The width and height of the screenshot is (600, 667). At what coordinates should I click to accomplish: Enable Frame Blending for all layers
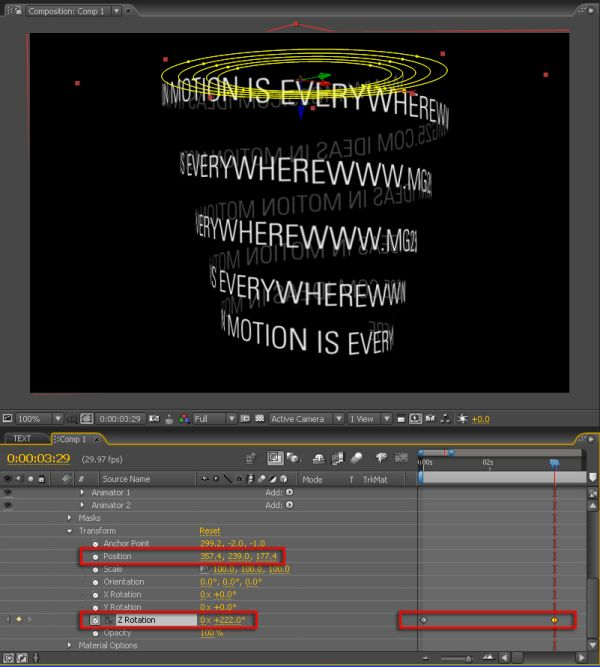pos(337,458)
